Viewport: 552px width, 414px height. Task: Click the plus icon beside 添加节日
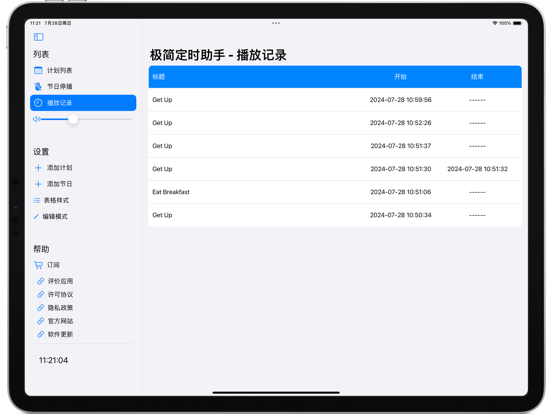pyautogui.click(x=38, y=184)
